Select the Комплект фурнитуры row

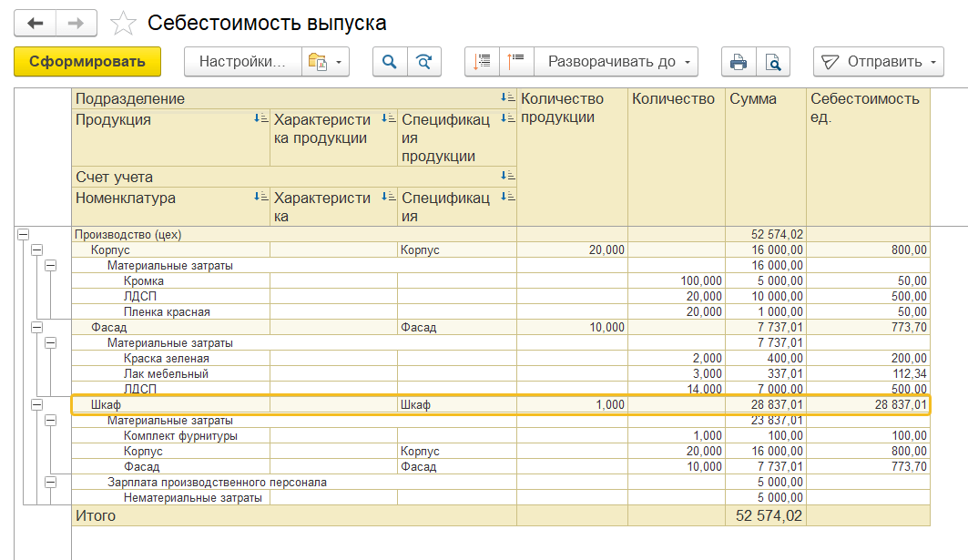(x=180, y=436)
